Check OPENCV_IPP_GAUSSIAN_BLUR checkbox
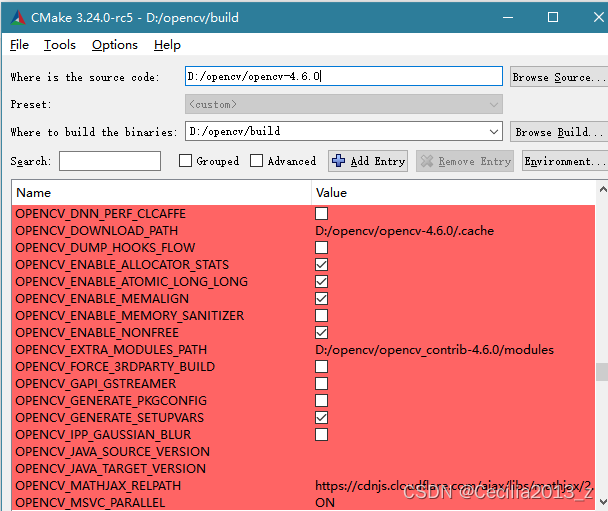Viewport: 608px width, 511px height. point(321,435)
